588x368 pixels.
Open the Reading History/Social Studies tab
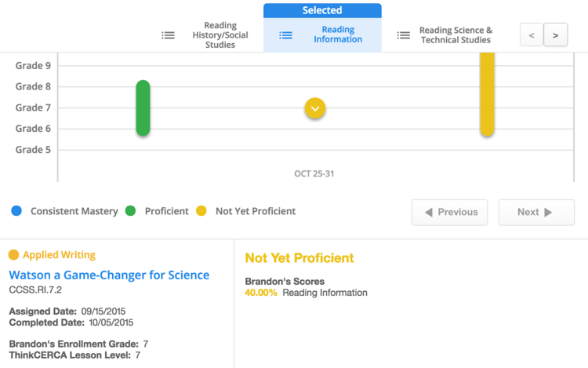coord(220,35)
